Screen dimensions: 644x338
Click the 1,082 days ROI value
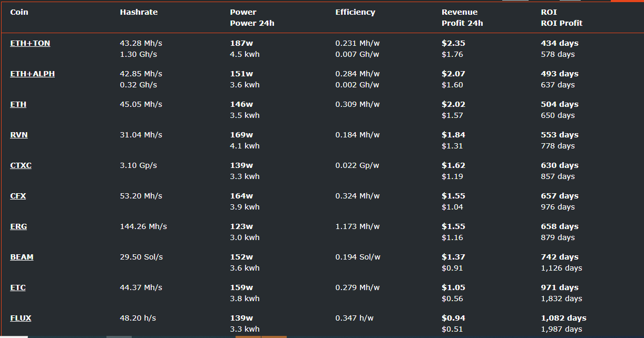(x=563, y=318)
